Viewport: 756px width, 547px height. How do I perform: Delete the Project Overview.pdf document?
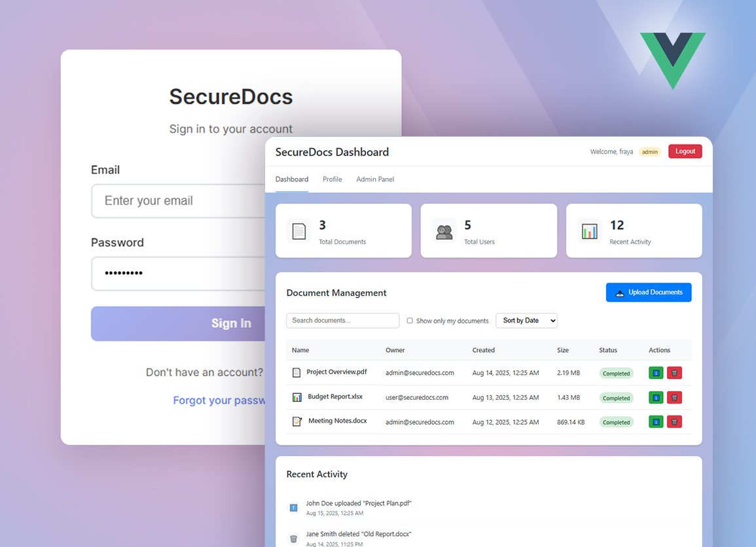674,373
